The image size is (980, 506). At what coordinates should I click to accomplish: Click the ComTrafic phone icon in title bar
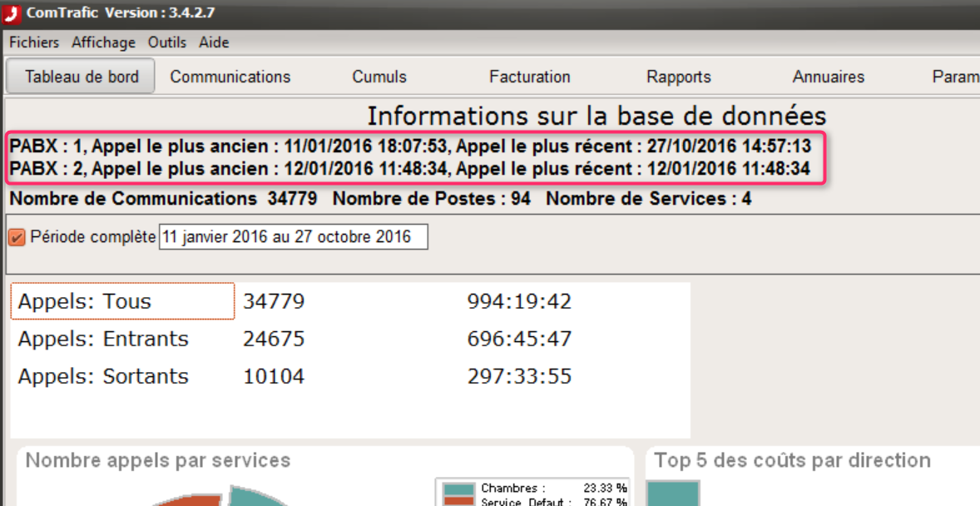tap(12, 13)
